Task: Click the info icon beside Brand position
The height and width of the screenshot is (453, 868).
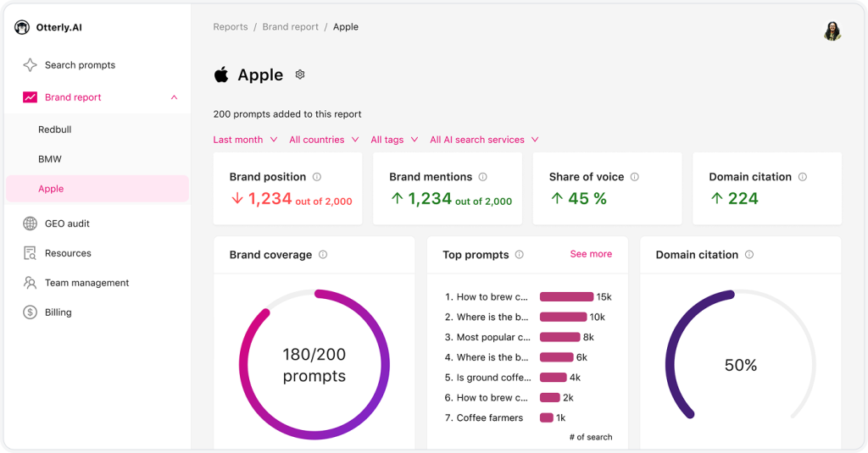Action: (317, 177)
